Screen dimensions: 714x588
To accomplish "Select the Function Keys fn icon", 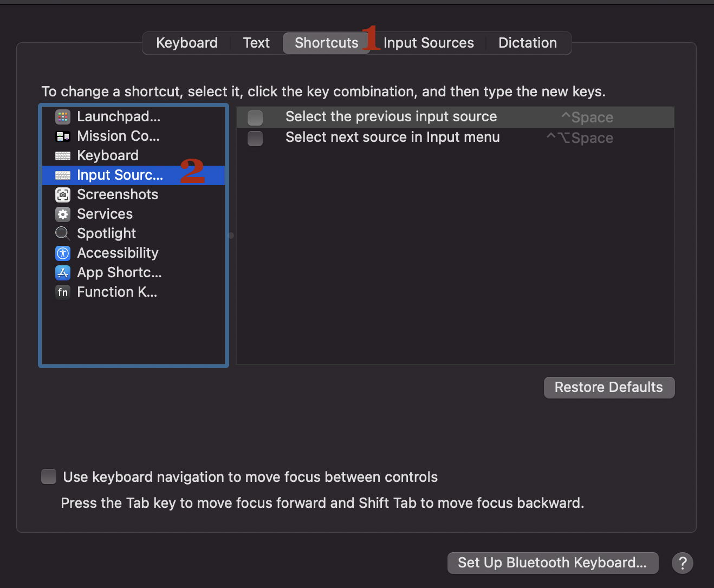I will click(x=63, y=292).
